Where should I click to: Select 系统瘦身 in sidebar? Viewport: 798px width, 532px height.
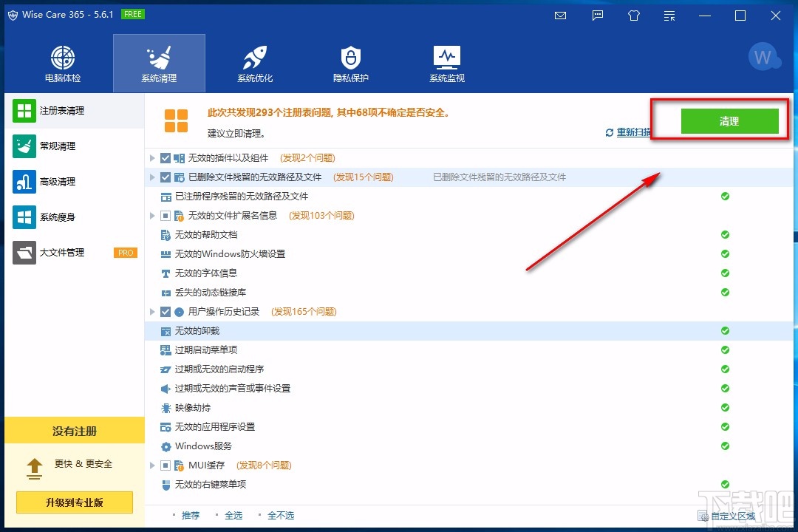pyautogui.click(x=75, y=217)
